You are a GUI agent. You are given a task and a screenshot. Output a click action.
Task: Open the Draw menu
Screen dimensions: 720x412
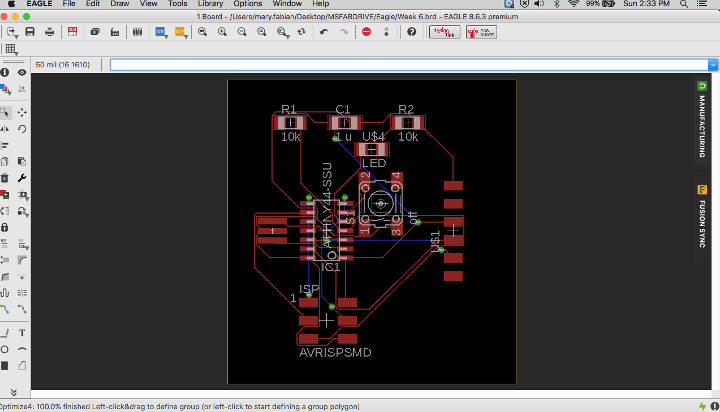coord(119,4)
